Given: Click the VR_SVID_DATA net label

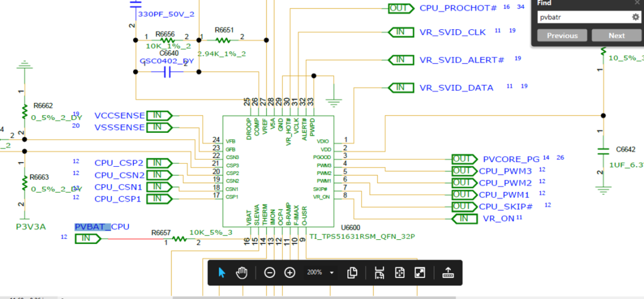Looking at the screenshot, I should point(456,87).
